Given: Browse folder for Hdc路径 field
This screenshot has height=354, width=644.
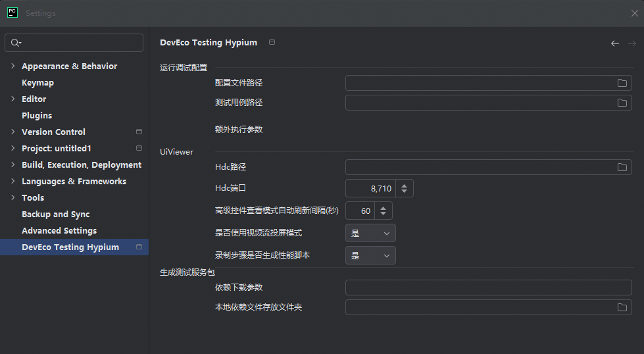Looking at the screenshot, I should point(622,167).
